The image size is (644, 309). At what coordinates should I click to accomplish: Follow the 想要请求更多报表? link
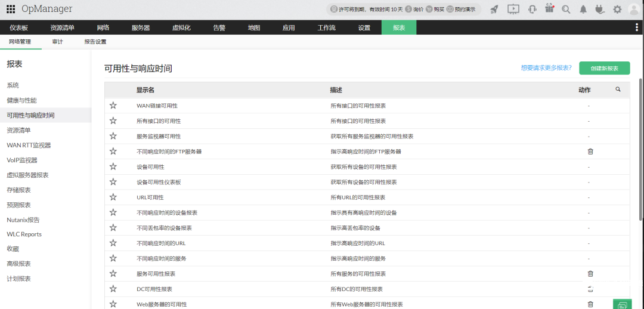(546, 68)
